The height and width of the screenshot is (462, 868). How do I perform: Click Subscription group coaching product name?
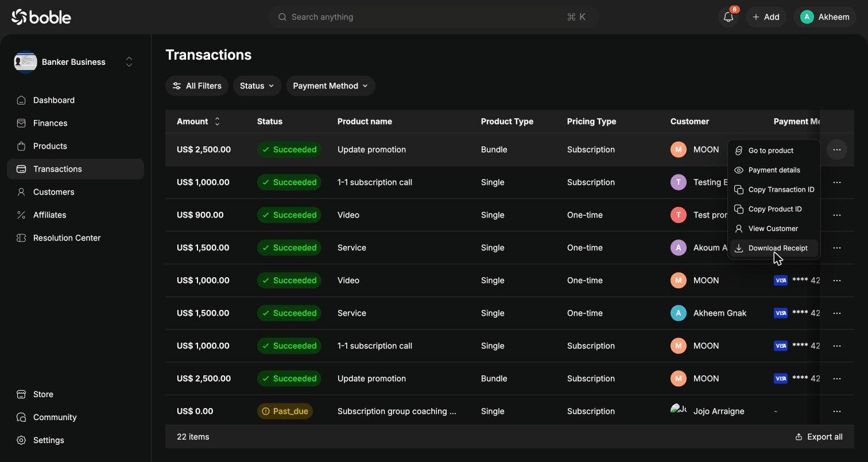coord(397,411)
